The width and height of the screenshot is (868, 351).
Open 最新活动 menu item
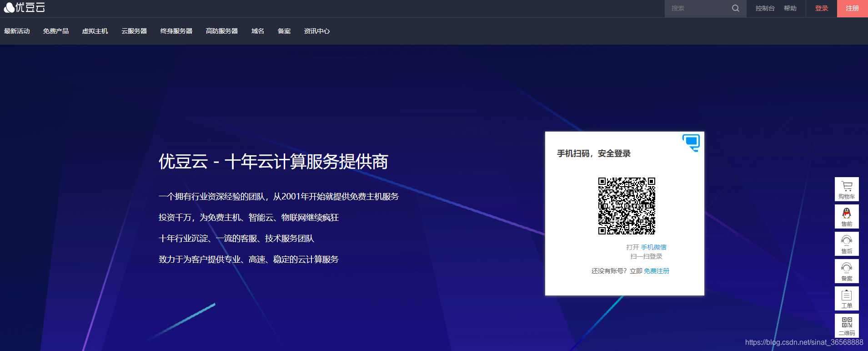(17, 31)
